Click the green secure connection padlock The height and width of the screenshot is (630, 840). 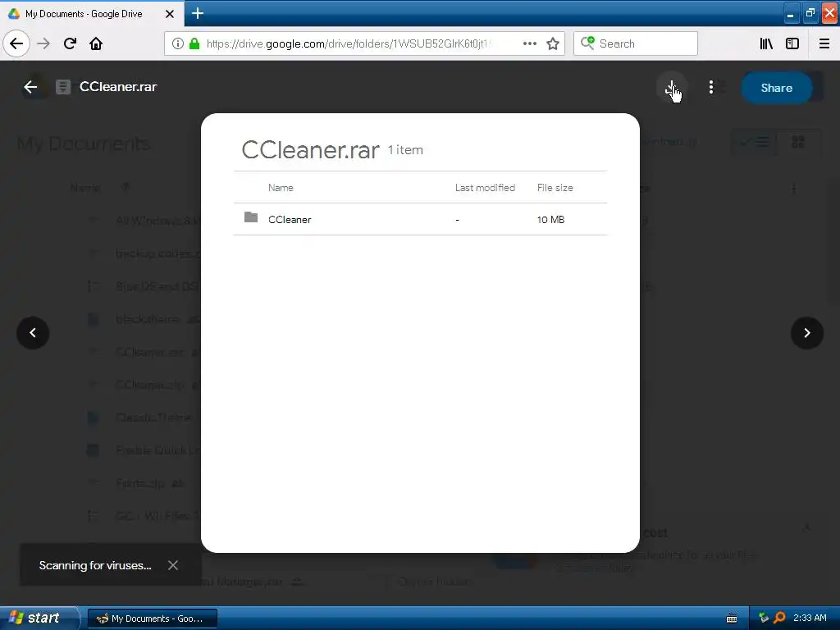coord(194,43)
